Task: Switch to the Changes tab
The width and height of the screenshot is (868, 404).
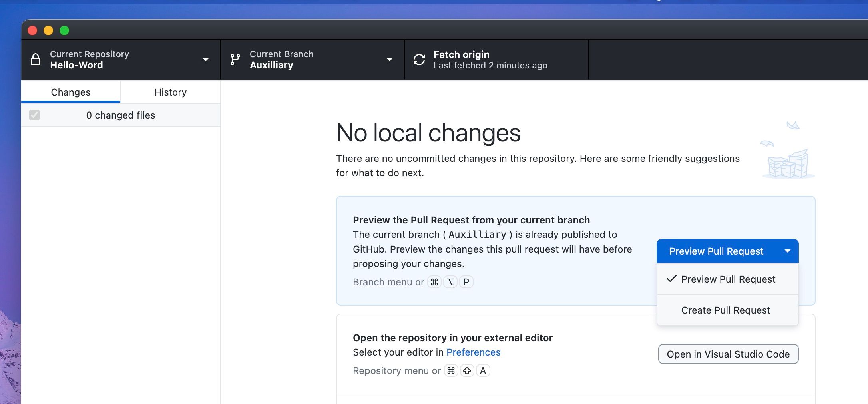Action: [x=70, y=92]
